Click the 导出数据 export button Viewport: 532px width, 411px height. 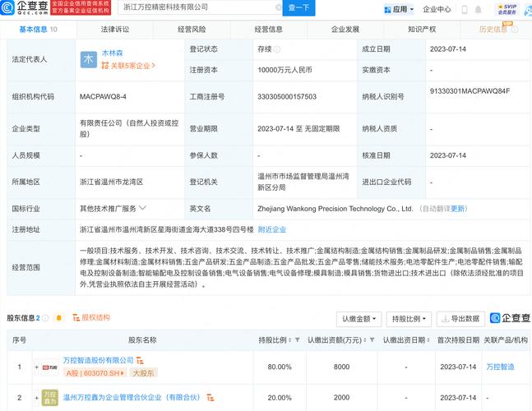click(460, 318)
